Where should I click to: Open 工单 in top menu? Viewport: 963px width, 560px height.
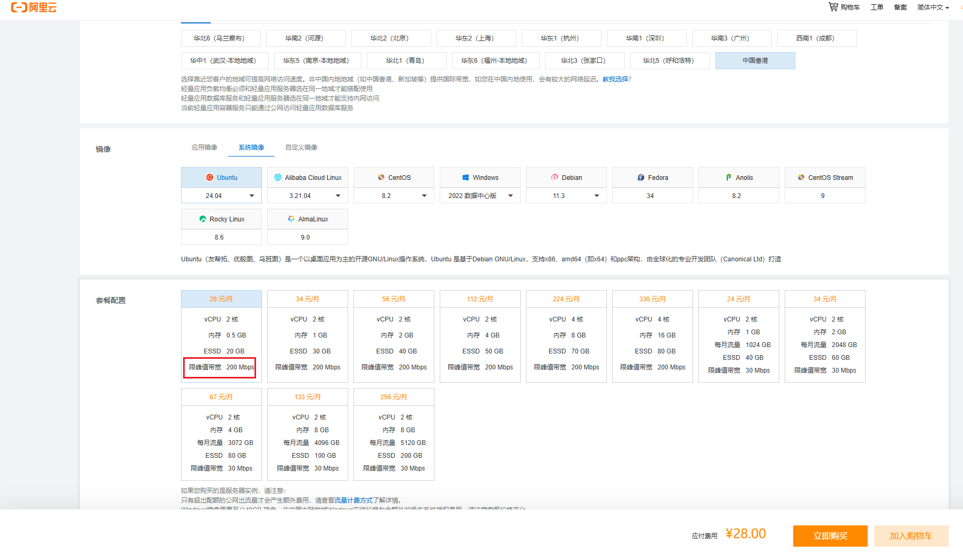click(x=877, y=7)
